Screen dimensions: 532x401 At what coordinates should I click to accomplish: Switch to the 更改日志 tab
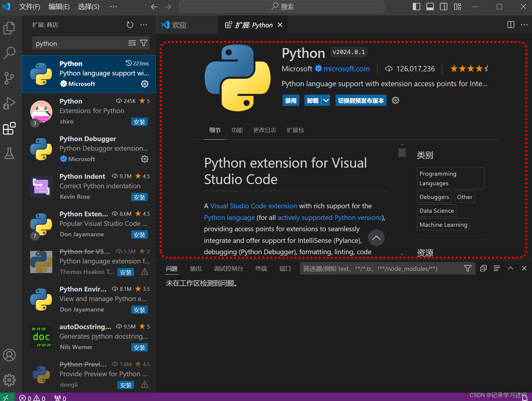265,130
